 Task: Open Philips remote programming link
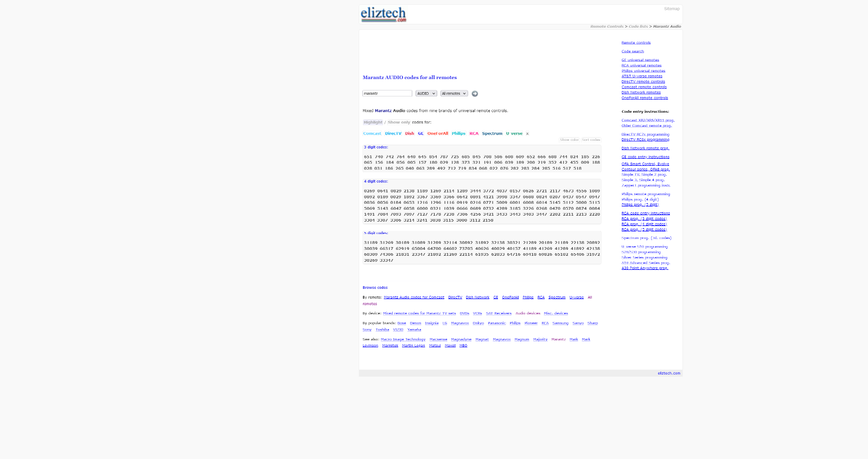646,194
